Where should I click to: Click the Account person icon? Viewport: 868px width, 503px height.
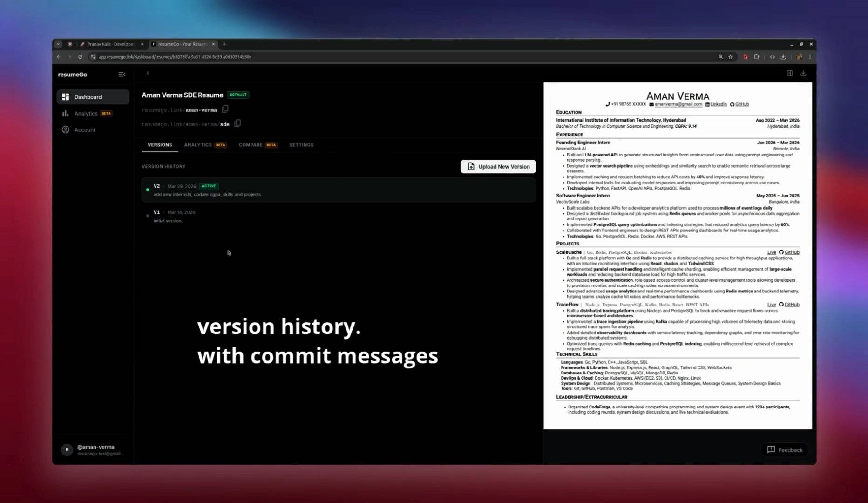pyautogui.click(x=66, y=129)
